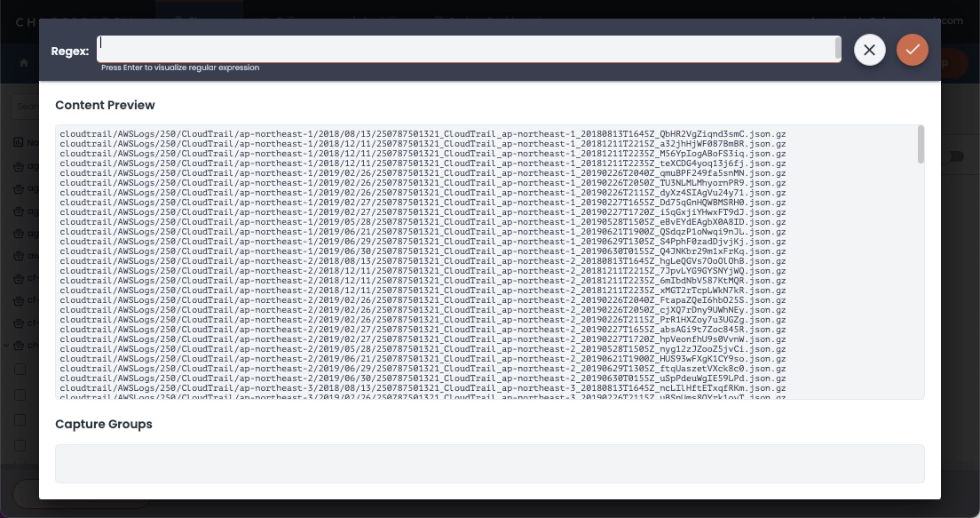Confirm regex with the orange checkmark button
This screenshot has width=980, height=518.
pos(913,50)
